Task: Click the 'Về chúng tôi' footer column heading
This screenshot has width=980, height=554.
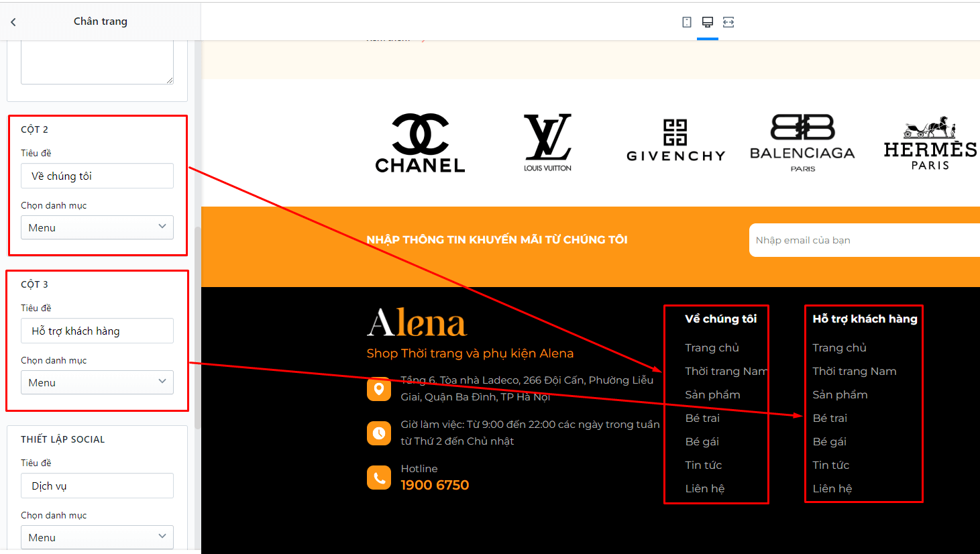Action: 720,319
